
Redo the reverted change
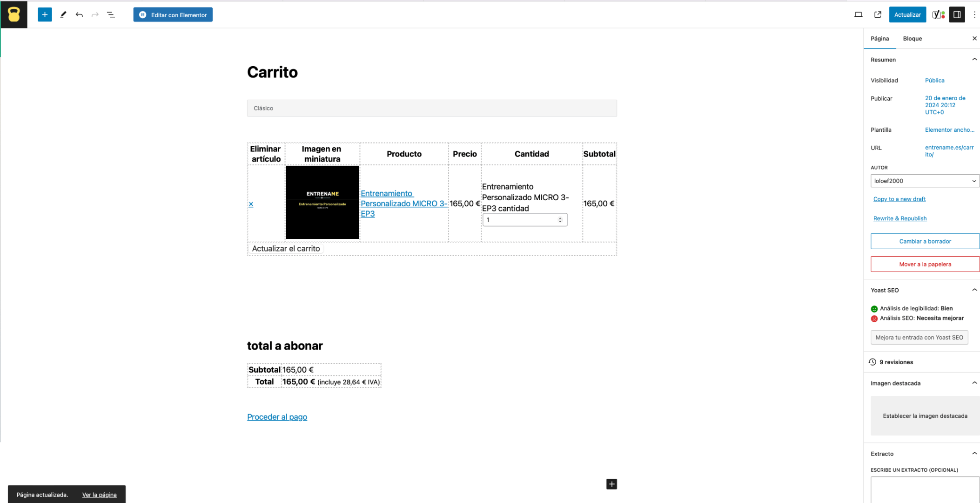click(x=95, y=15)
